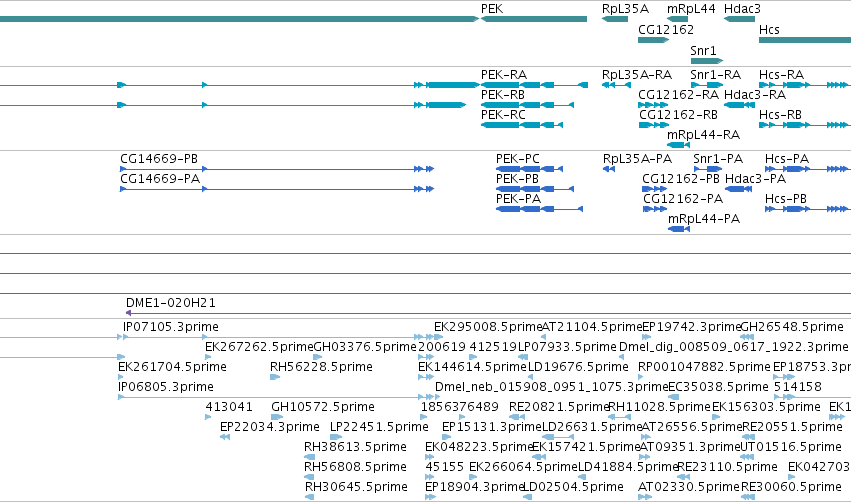The height and width of the screenshot is (502, 851).
Task: Select transcript Snr1-RA
Action: click(707, 85)
